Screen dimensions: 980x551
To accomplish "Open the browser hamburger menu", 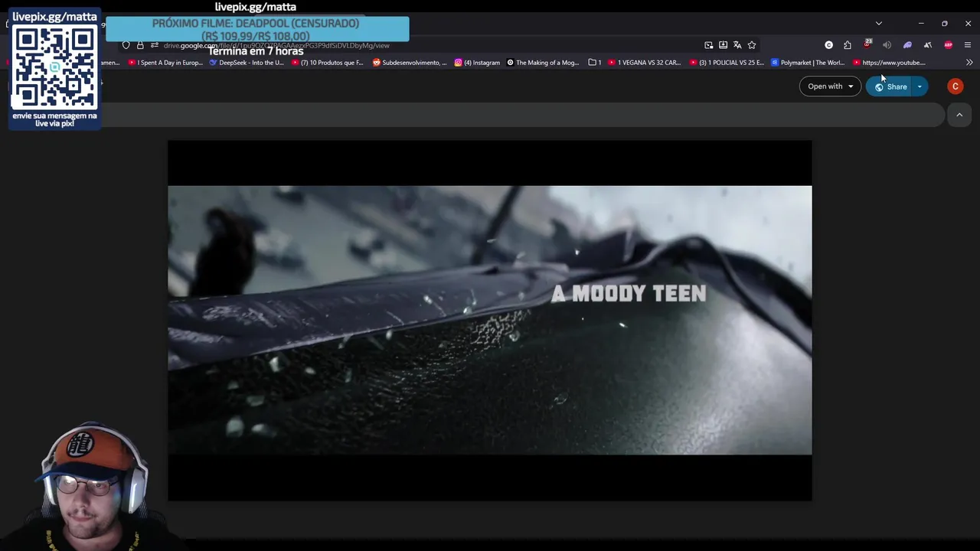I will point(968,45).
